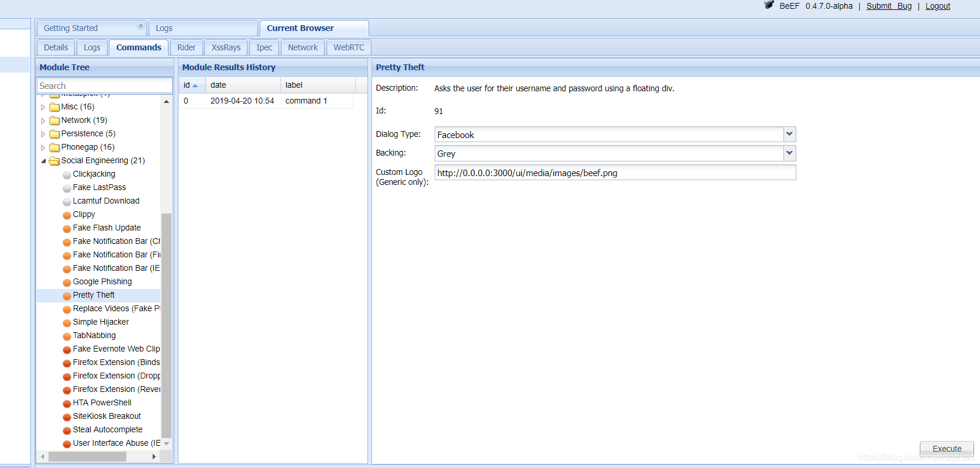Click the Network folder icon in module tree
Viewport: 980px width, 468px height.
click(54, 121)
